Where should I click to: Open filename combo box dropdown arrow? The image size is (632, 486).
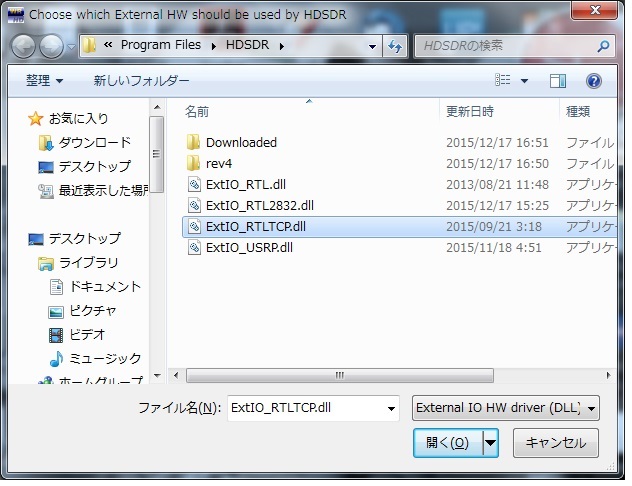(391, 409)
